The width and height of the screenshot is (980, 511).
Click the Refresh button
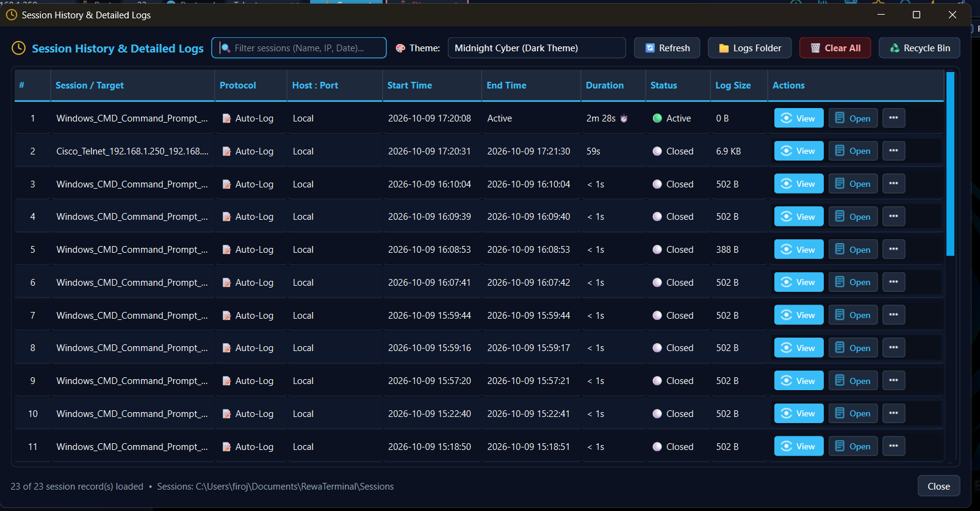pyautogui.click(x=668, y=48)
